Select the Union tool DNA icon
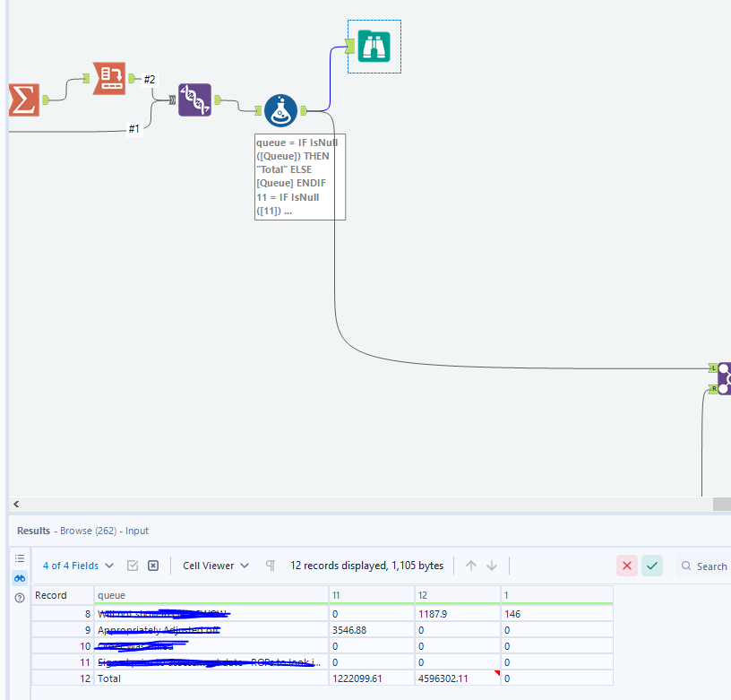Image resolution: width=731 pixels, height=700 pixels. coord(195,99)
